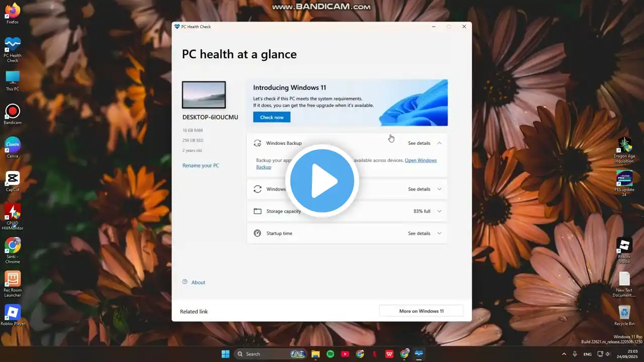Expand the Startup time chevron
This screenshot has height=362, width=644.
pos(439,233)
